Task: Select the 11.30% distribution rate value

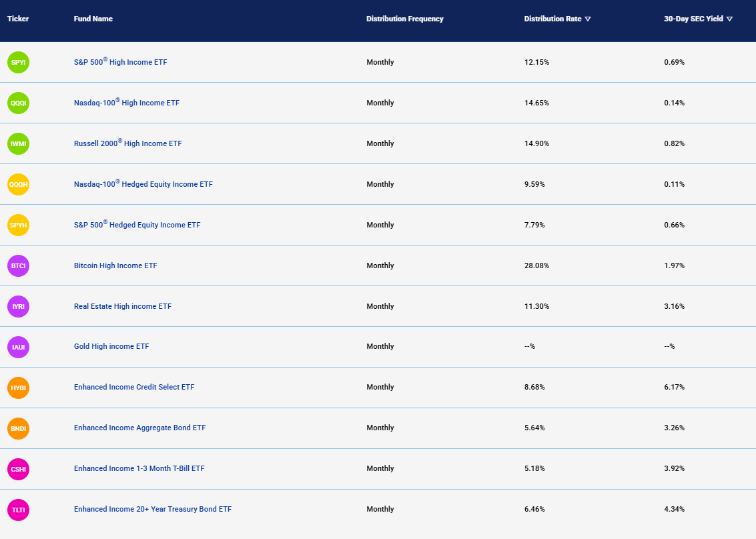Action: point(536,306)
